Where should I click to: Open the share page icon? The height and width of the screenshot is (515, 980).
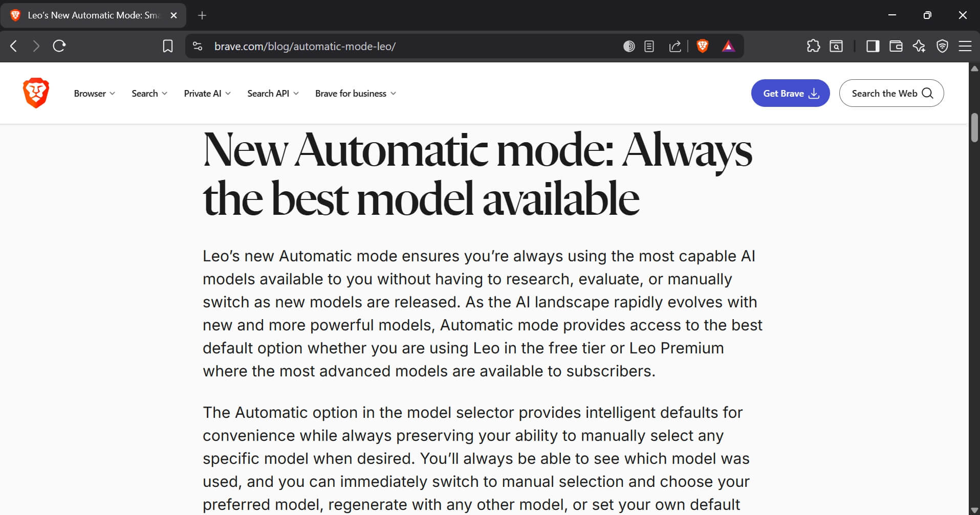click(x=676, y=46)
